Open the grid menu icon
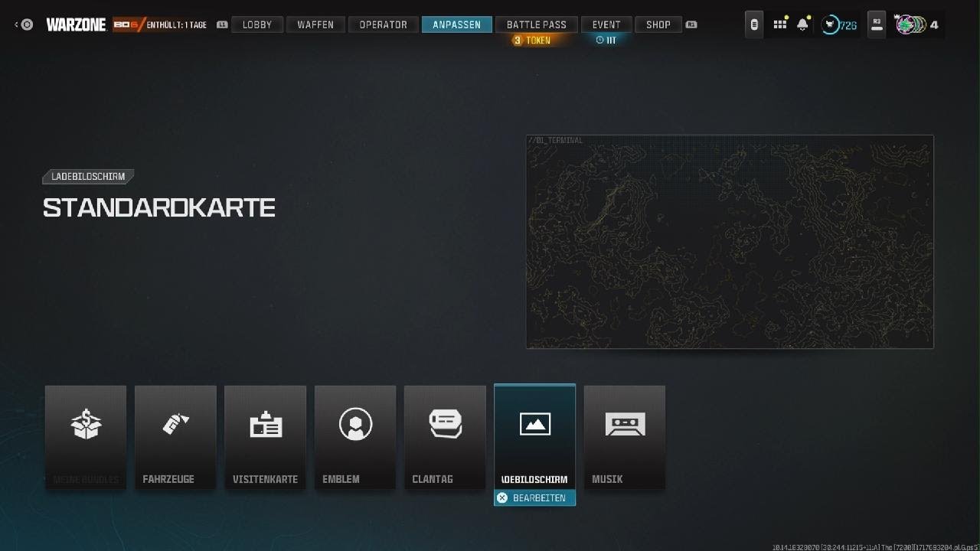Image resolution: width=980 pixels, height=551 pixels. point(779,24)
